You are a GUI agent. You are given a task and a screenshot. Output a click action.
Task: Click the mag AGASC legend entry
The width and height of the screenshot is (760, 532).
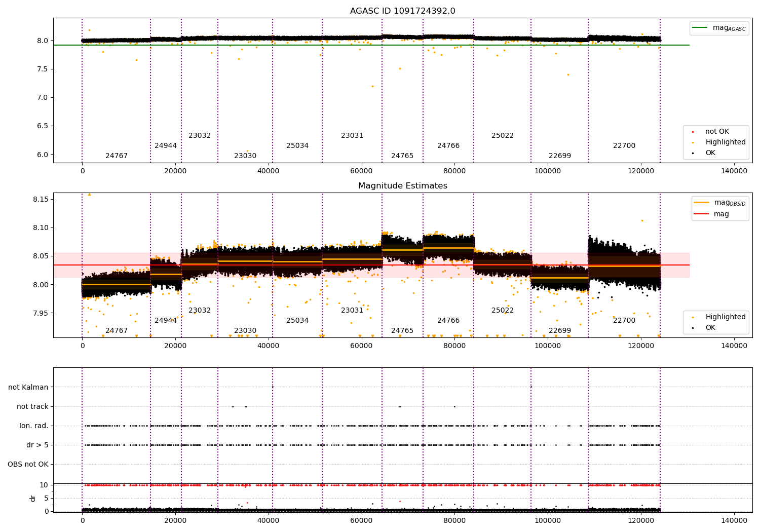coord(719,28)
